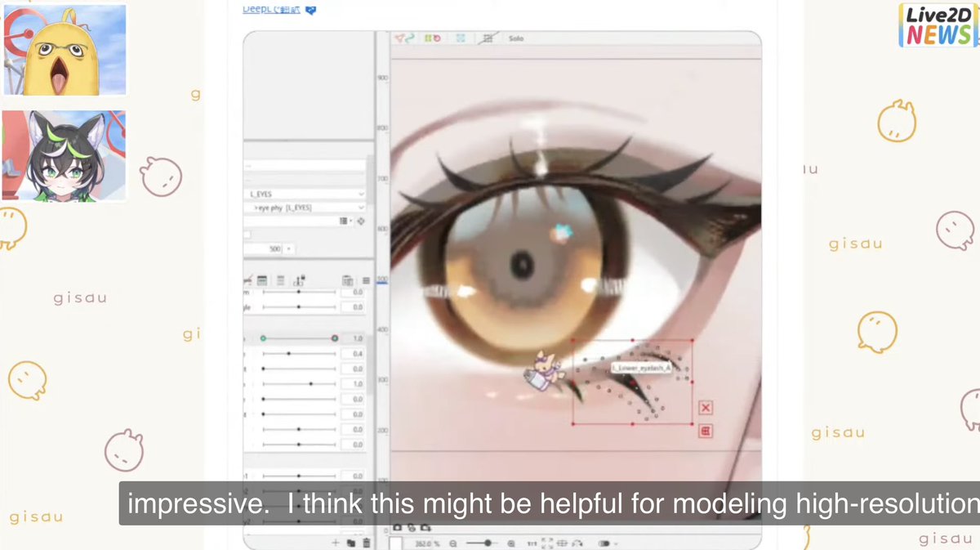Click the red X button next to the eyelash mesh
The width and height of the screenshot is (980, 550).
pyautogui.click(x=706, y=408)
